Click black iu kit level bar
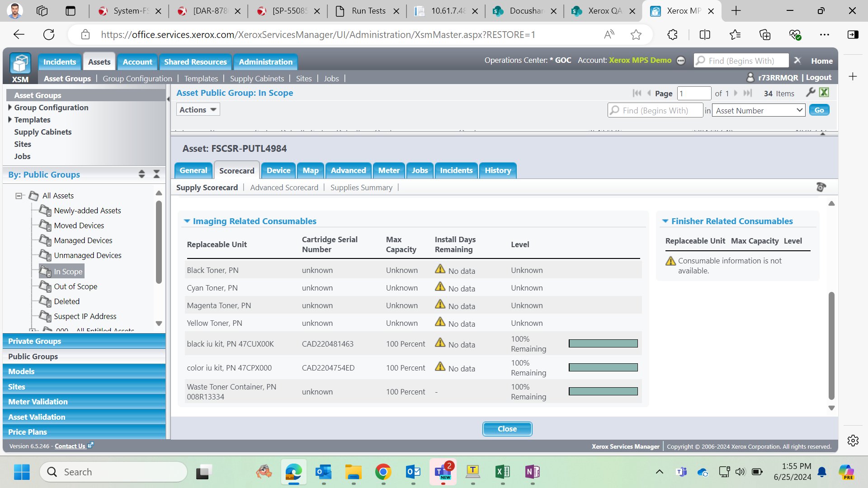Screen dimensions: 868x488 click(603, 344)
